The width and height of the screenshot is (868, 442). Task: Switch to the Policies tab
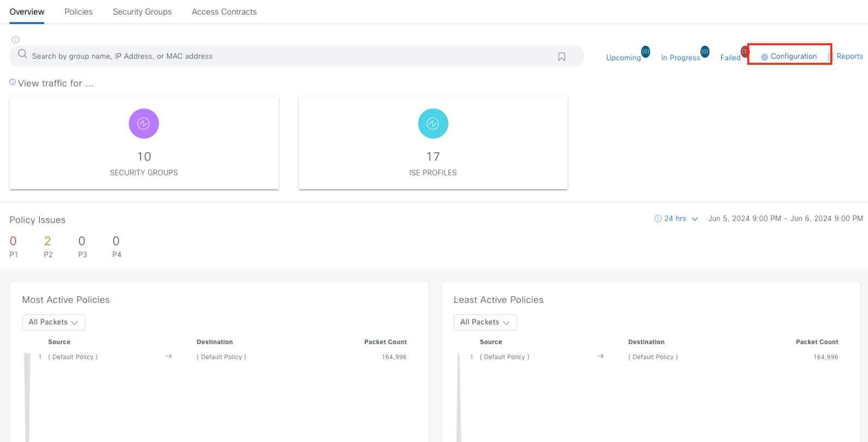[x=78, y=12]
